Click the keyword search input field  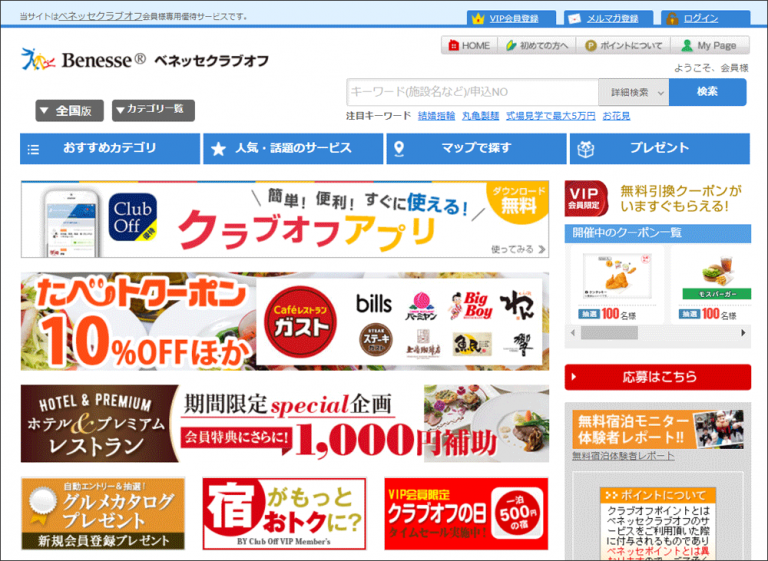[472, 92]
